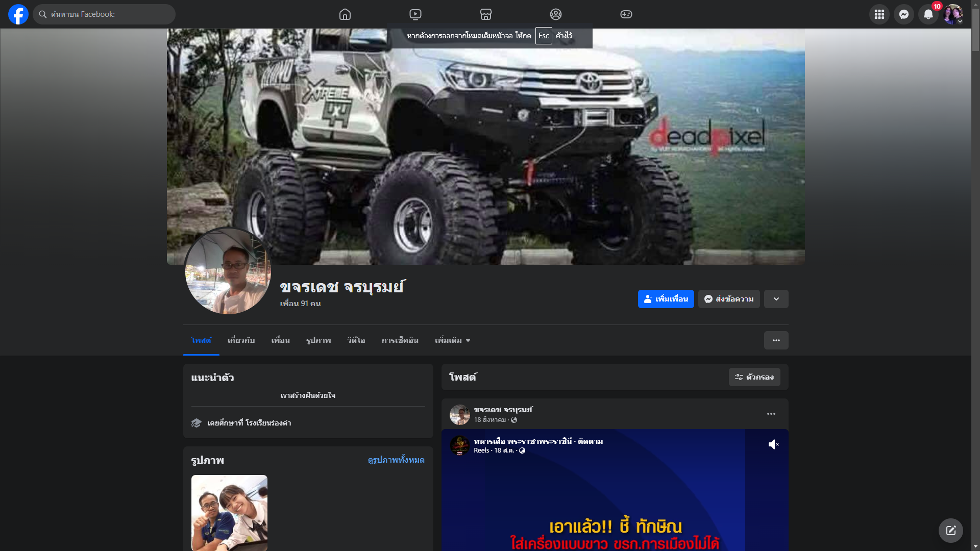Open the photo thumbnail under รูปภาพ
980x551 pixels.
pyautogui.click(x=229, y=512)
